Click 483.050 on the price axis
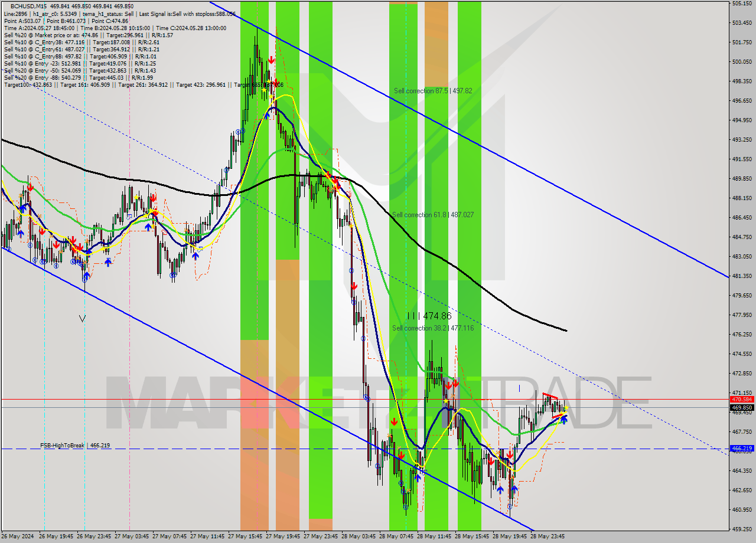The image size is (756, 543). 742,257
